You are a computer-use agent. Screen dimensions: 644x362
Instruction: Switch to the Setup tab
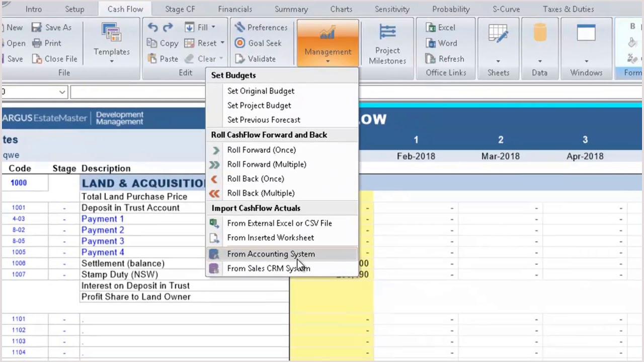[74, 9]
